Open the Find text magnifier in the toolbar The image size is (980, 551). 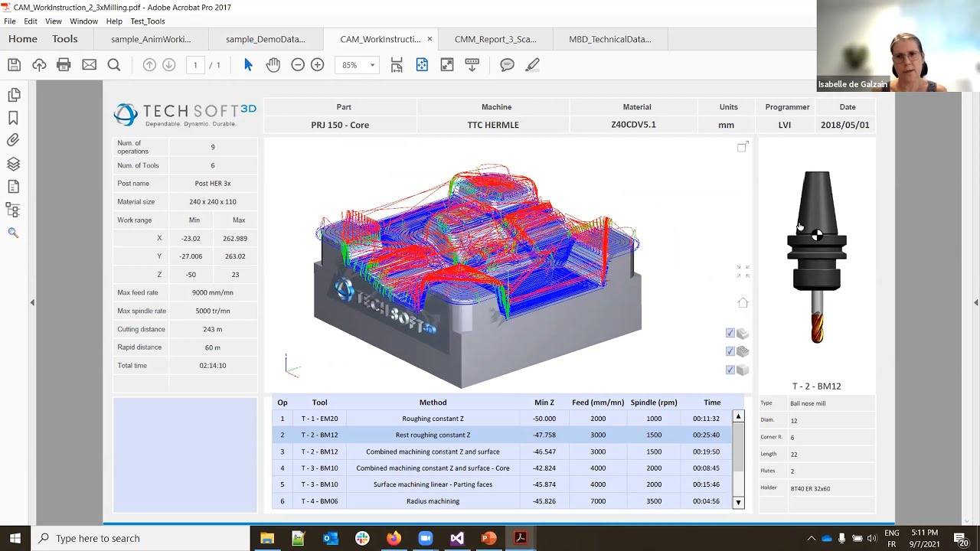114,65
